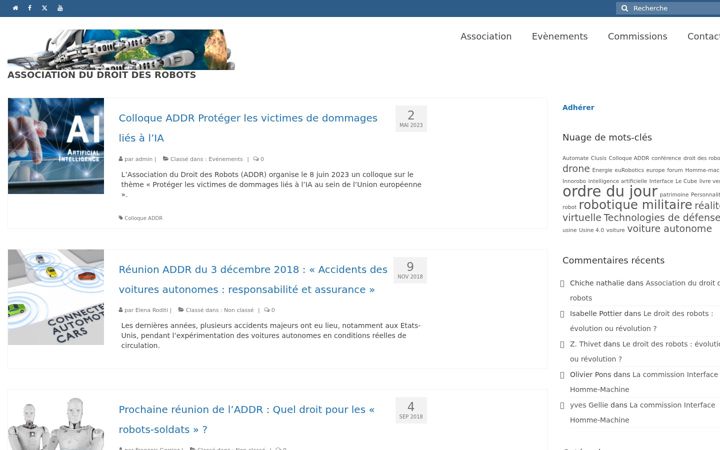Select the euRobotics keyword tag

(x=629, y=170)
